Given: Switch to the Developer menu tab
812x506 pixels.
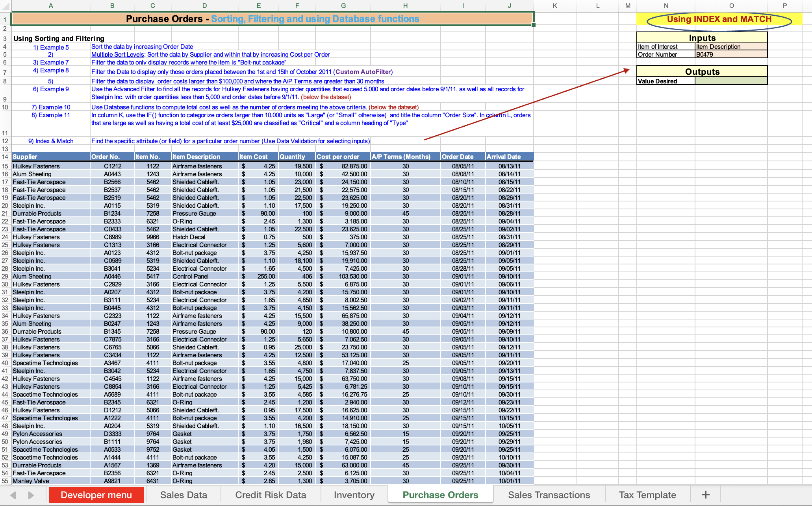Looking at the screenshot, I should (96, 495).
